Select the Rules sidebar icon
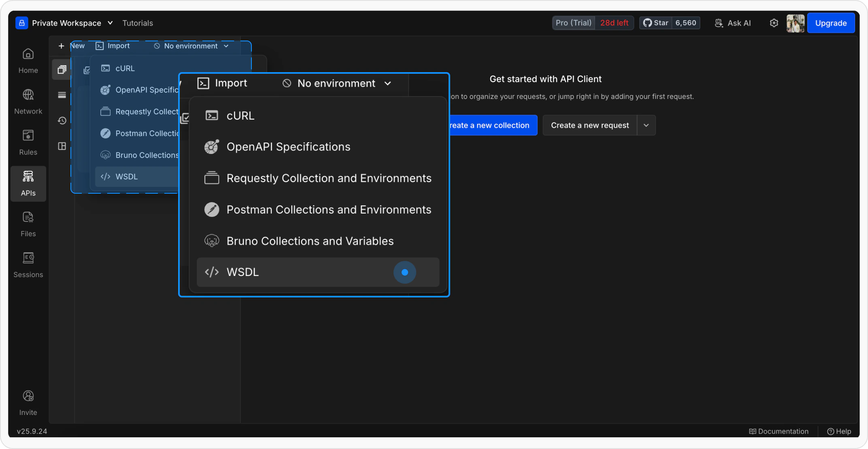The height and width of the screenshot is (449, 868). (x=28, y=143)
